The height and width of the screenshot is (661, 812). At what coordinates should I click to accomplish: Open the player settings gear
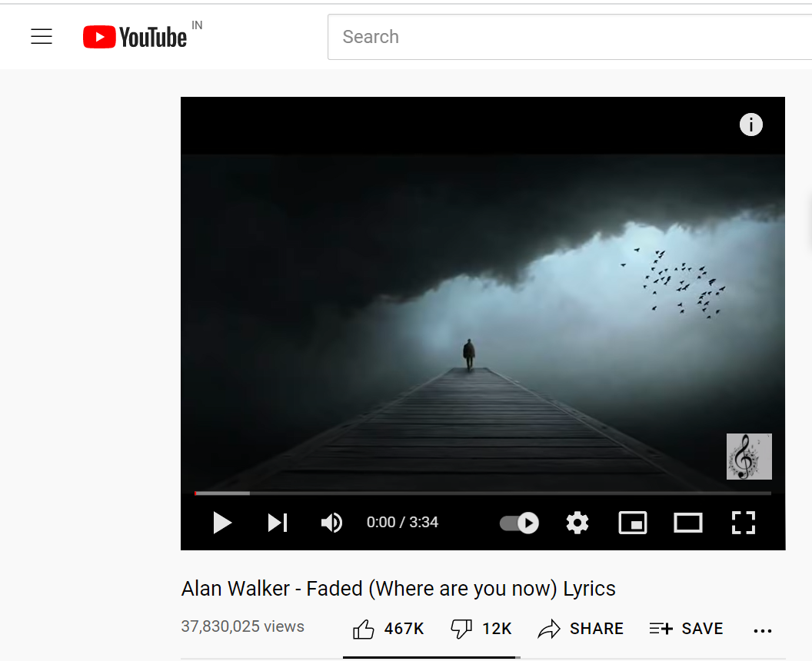[577, 523]
